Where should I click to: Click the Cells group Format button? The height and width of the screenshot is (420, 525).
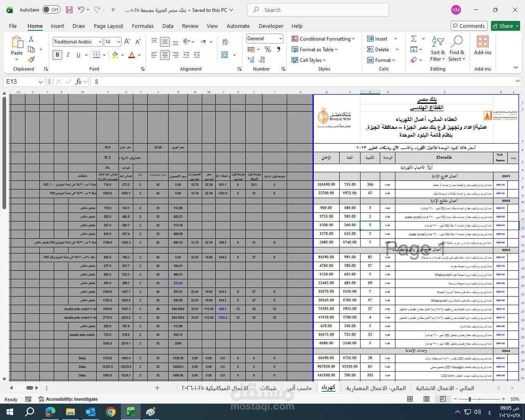coord(381,60)
